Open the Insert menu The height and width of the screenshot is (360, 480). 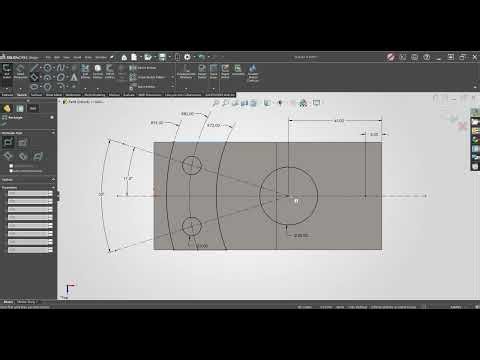(x=77, y=57)
